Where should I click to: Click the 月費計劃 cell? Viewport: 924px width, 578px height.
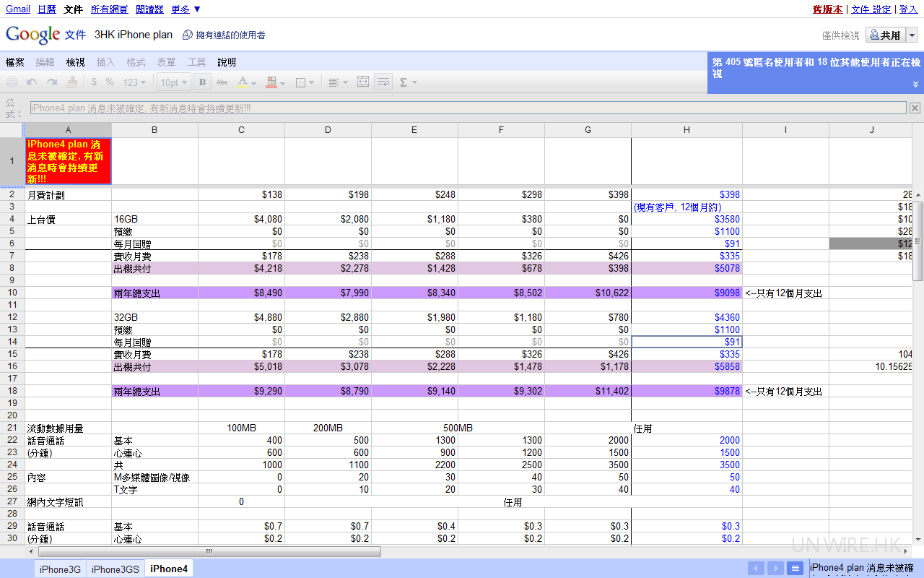coord(68,194)
